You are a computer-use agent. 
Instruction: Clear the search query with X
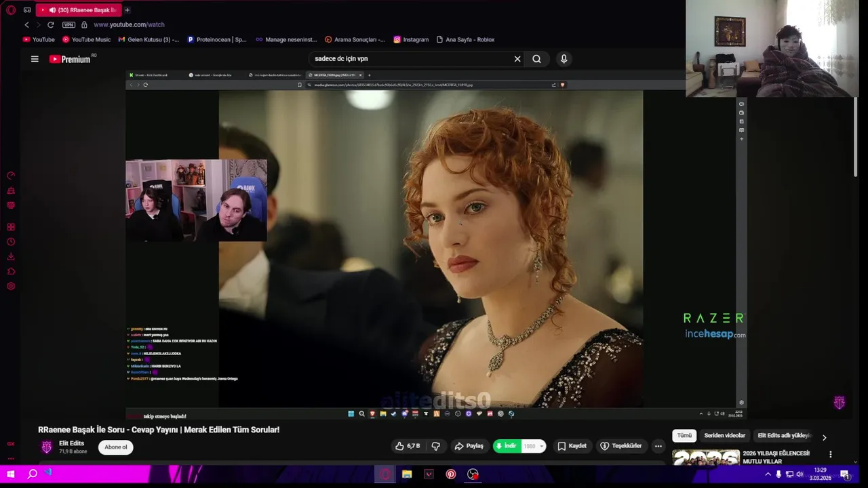click(x=517, y=59)
